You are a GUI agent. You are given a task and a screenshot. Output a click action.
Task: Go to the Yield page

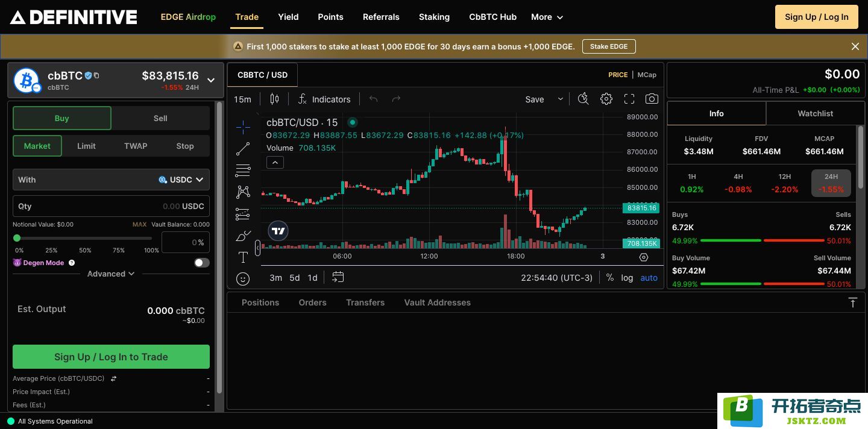[x=288, y=17]
